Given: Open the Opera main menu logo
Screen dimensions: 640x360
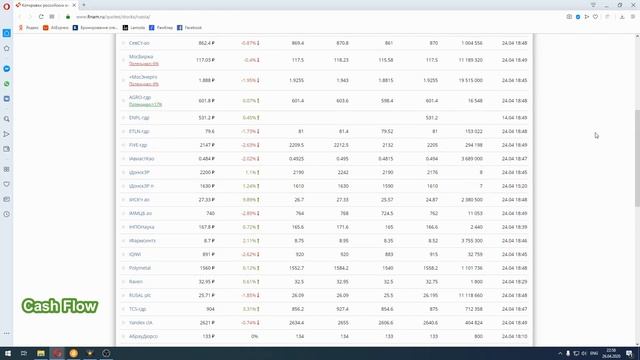Looking at the screenshot, I should (x=7, y=6).
